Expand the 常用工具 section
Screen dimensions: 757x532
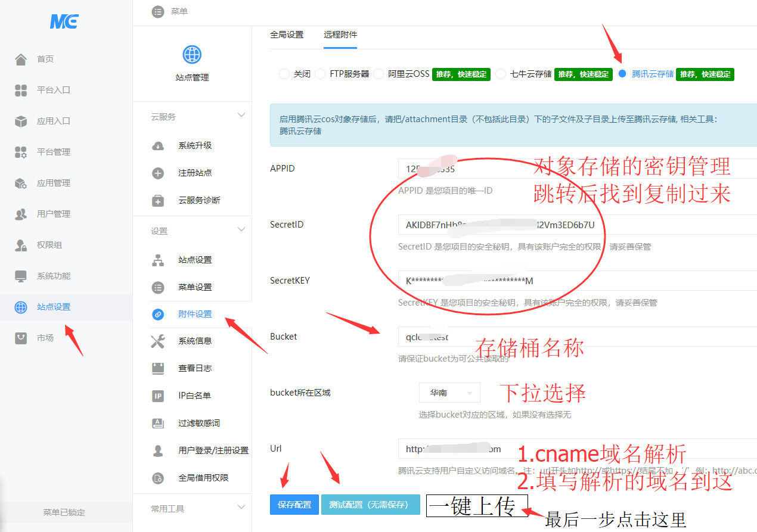241,507
